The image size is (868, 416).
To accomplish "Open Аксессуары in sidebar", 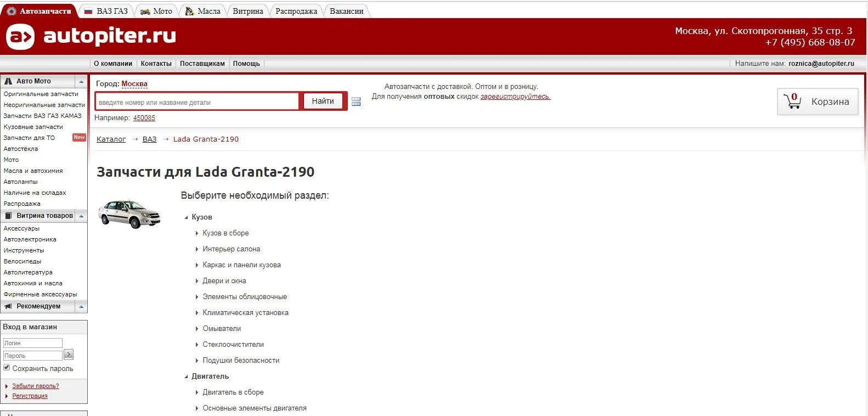I will pos(22,229).
